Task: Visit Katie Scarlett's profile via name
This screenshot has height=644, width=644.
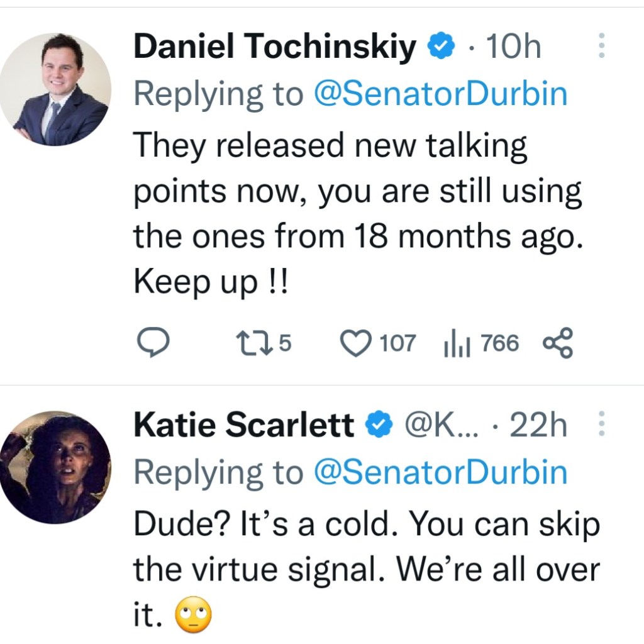Action: tap(243, 426)
